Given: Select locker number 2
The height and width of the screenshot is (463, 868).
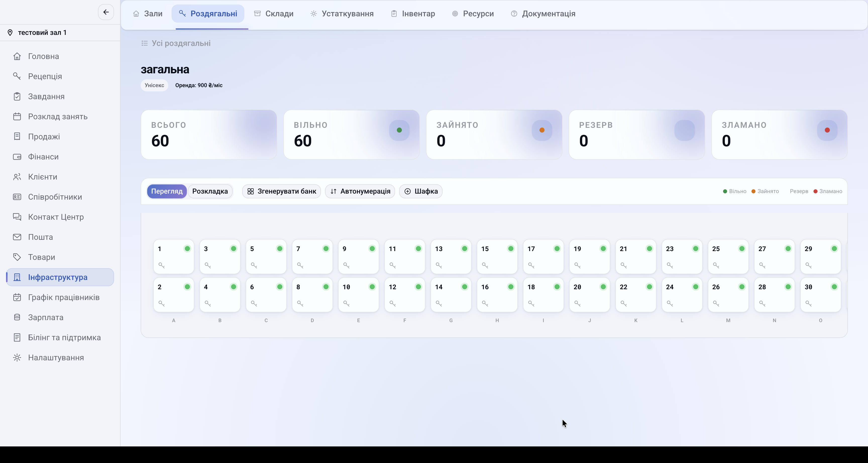Looking at the screenshot, I should click(174, 295).
